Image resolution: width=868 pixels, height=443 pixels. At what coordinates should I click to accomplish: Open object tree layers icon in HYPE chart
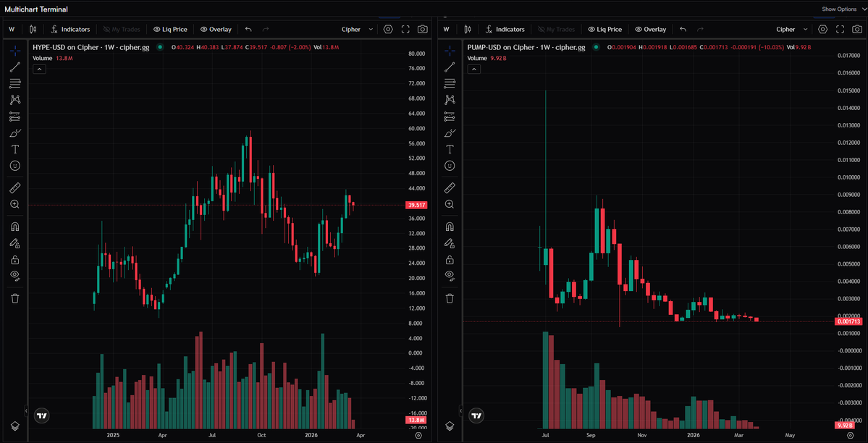coord(15,426)
